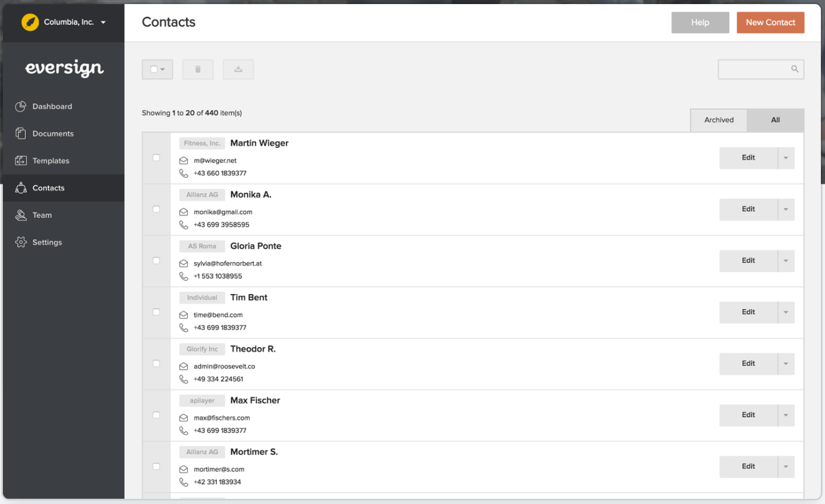825x504 pixels.
Task: Open the Team page from sidebar
Action: 42,215
